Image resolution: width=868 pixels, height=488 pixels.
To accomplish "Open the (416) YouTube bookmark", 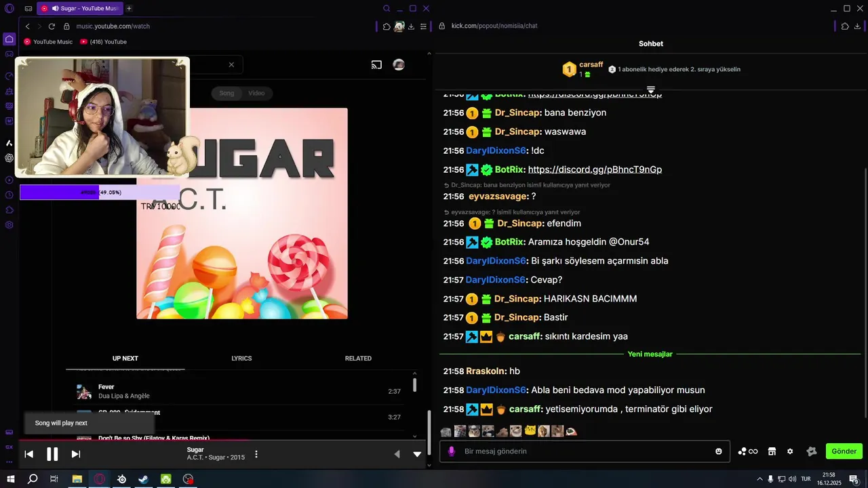I will (103, 41).
